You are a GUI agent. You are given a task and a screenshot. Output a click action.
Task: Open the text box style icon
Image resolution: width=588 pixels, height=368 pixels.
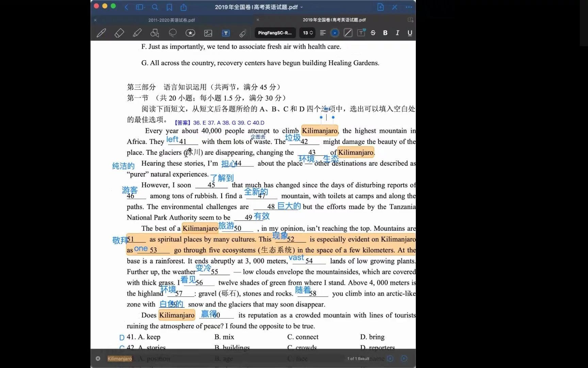coord(361,33)
